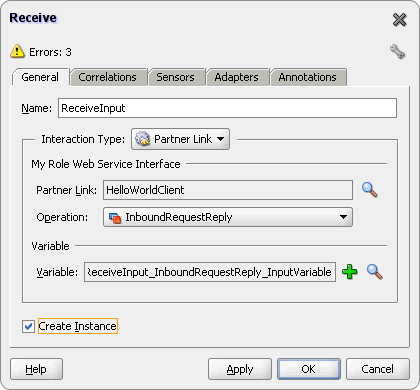Open the Operation combo box arrow
The height and width of the screenshot is (390, 420).
343,217
